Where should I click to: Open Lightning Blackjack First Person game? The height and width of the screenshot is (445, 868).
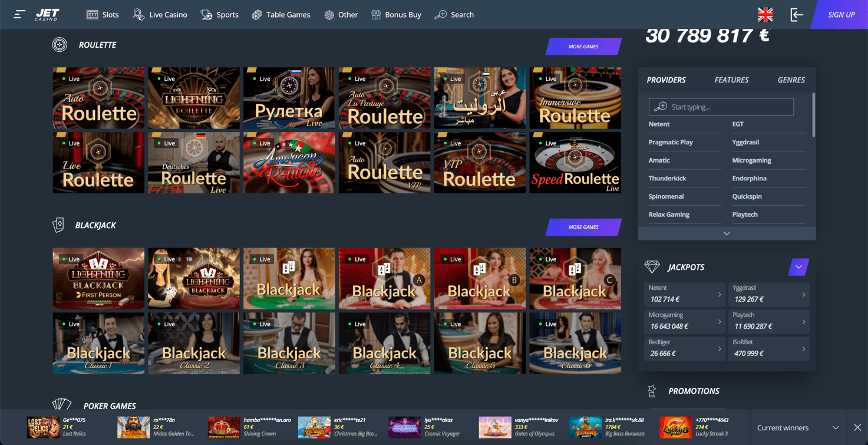pos(98,278)
